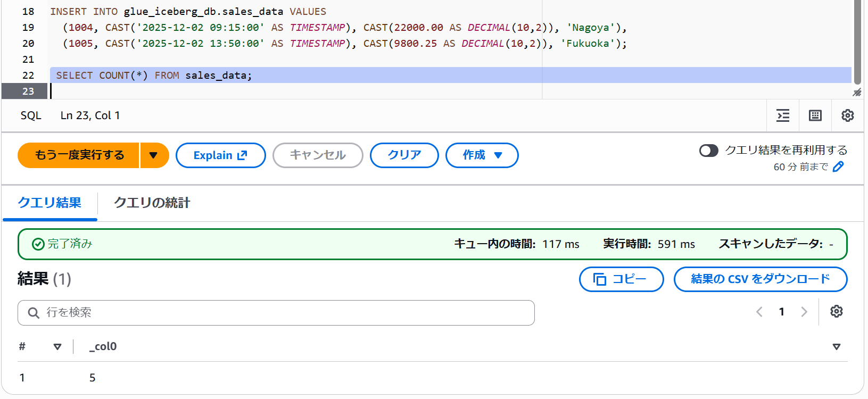The height and width of the screenshot is (399, 868).
Task: Click the editor resize handle icon
Action: [857, 93]
